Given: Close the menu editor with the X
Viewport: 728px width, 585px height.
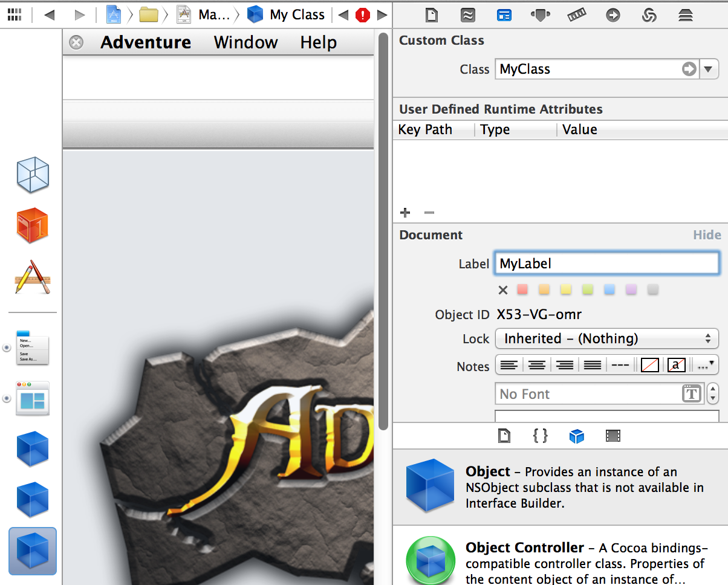Looking at the screenshot, I should coord(76,42).
